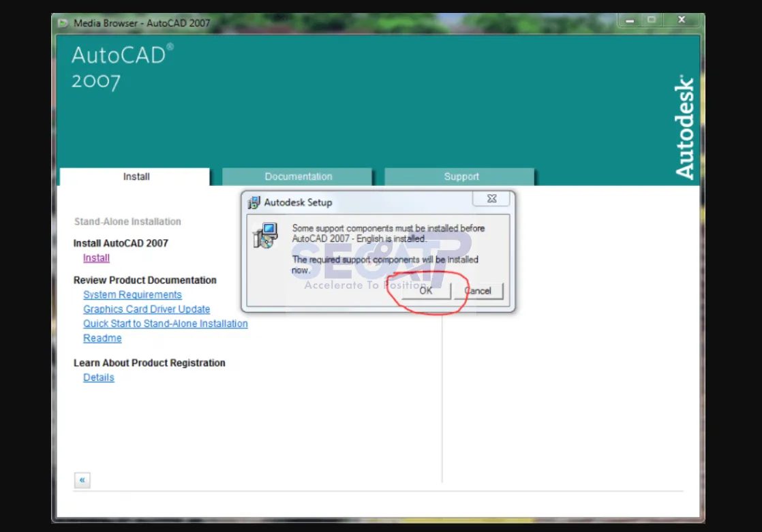
Task: Collapse the panel using the « button
Action: click(82, 480)
